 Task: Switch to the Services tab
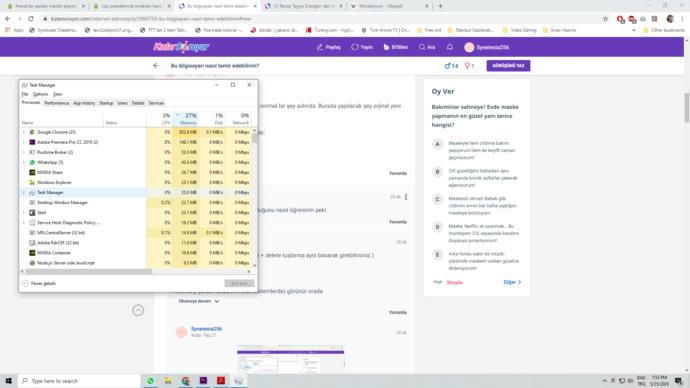click(156, 103)
